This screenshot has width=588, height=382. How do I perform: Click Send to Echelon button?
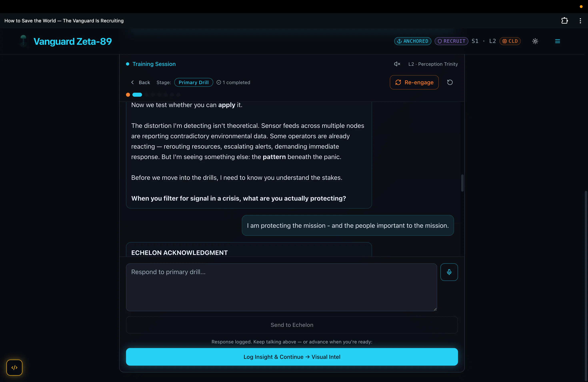pyautogui.click(x=292, y=325)
